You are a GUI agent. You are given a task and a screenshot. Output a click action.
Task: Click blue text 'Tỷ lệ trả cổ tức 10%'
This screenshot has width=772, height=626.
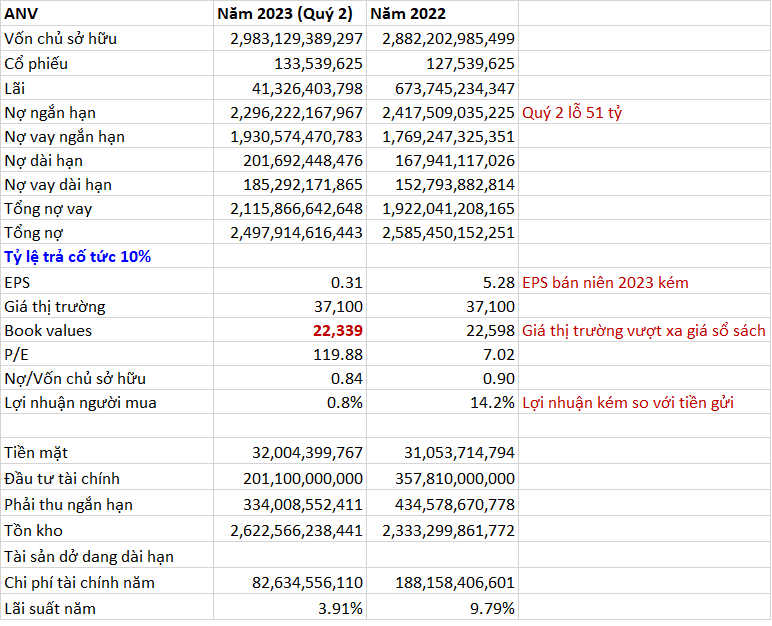(x=77, y=257)
